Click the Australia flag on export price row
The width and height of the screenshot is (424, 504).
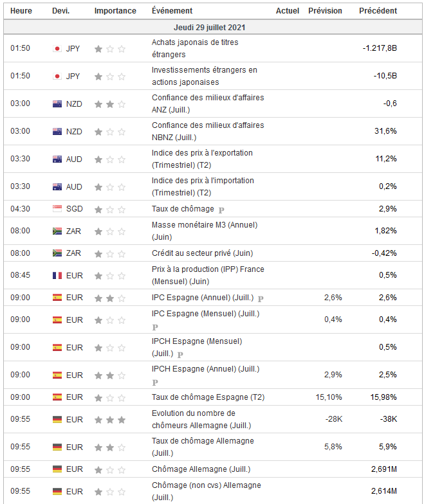(57, 159)
